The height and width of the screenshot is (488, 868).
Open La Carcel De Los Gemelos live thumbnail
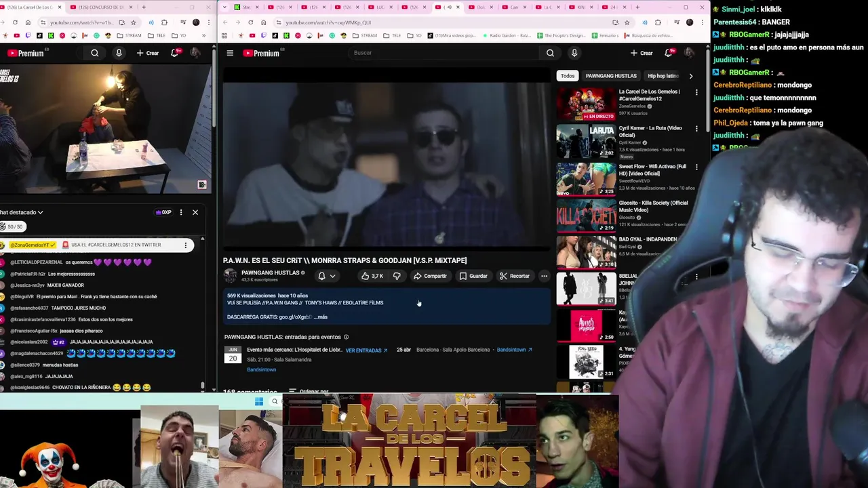tap(586, 104)
